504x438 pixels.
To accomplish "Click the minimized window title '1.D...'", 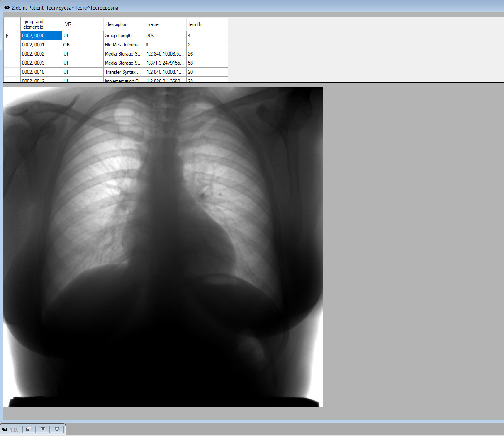I will point(15,430).
